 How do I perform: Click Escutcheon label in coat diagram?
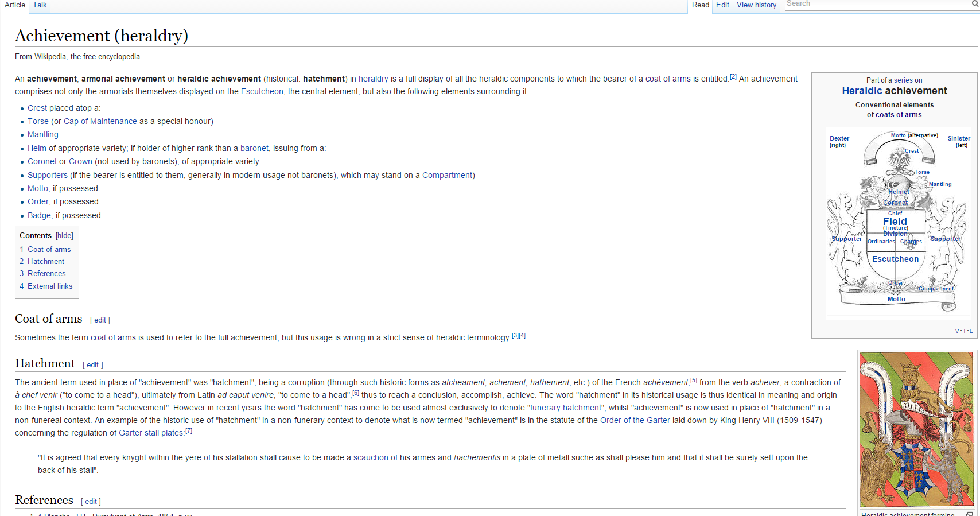[x=895, y=259]
